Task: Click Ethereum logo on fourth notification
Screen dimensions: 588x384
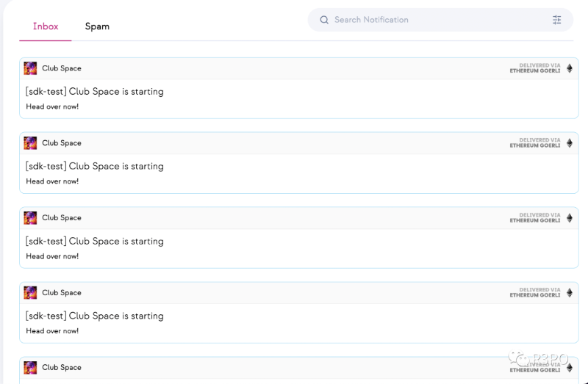Action: click(569, 293)
